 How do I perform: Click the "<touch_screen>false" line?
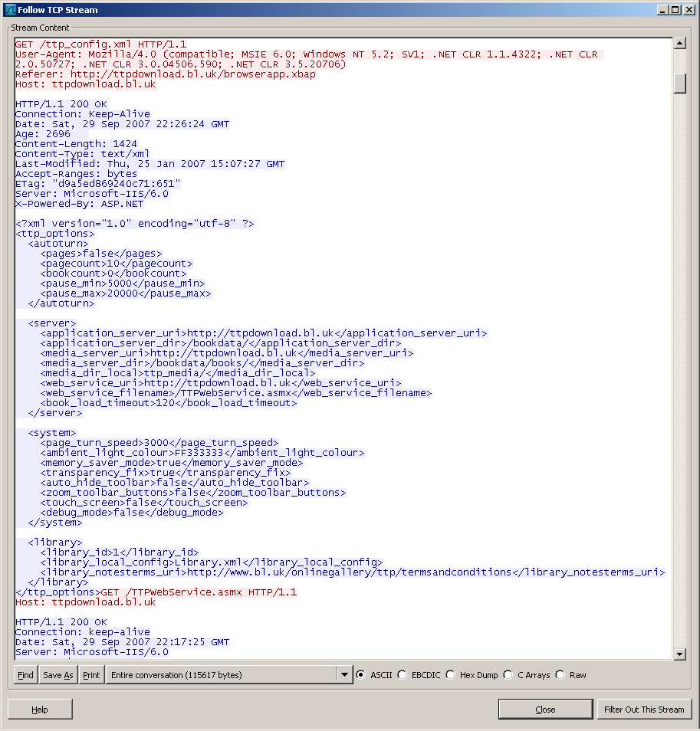pyautogui.click(x=144, y=503)
